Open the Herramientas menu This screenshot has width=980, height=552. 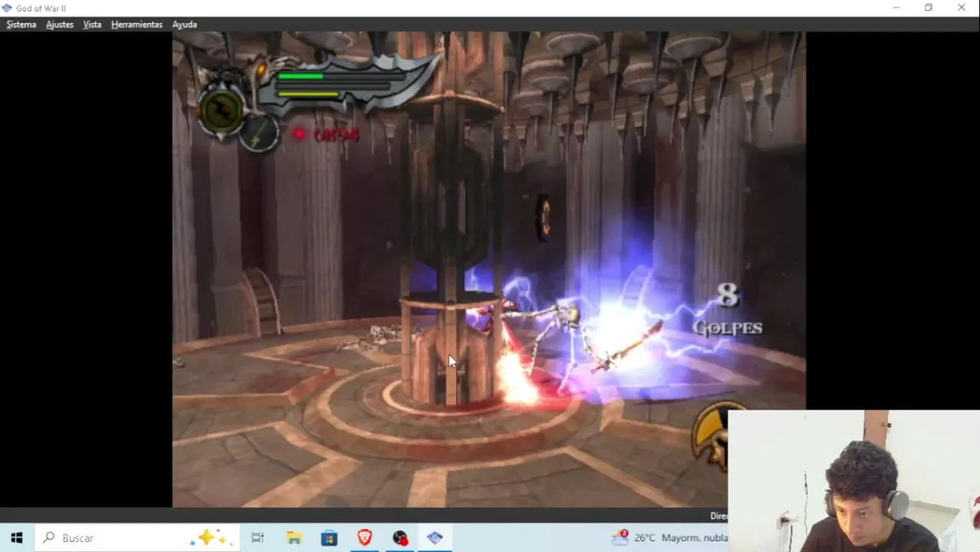point(136,25)
